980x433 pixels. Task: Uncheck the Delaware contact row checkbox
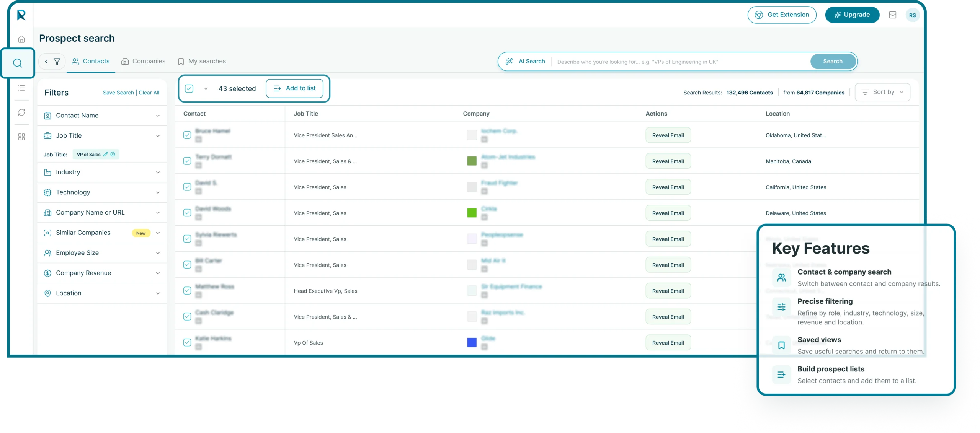coord(187,213)
